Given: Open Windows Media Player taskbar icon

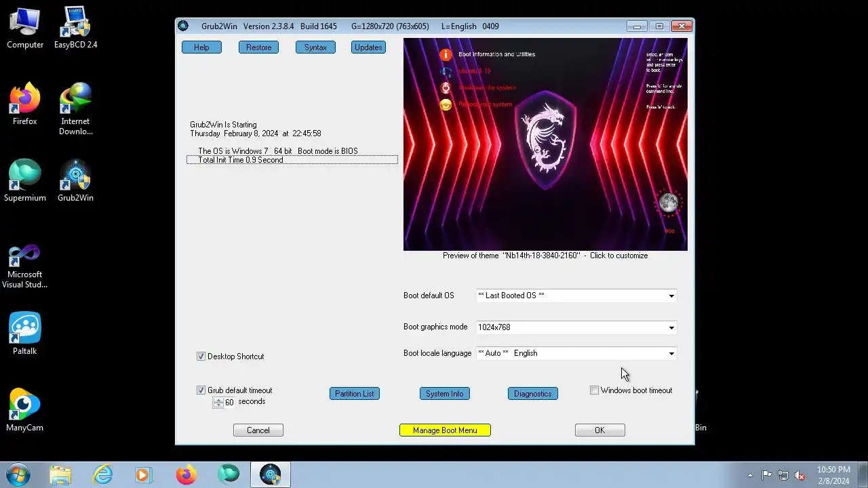Looking at the screenshot, I should coord(144,475).
